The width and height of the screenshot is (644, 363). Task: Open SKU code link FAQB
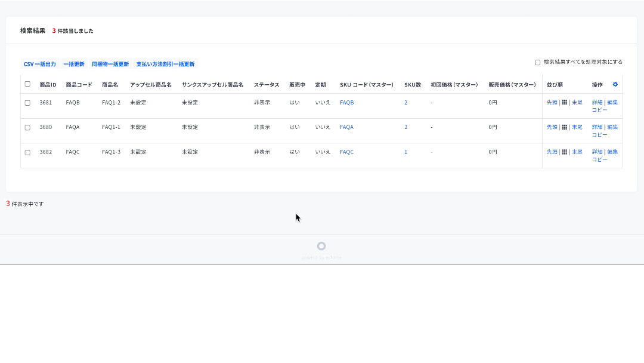tap(347, 102)
